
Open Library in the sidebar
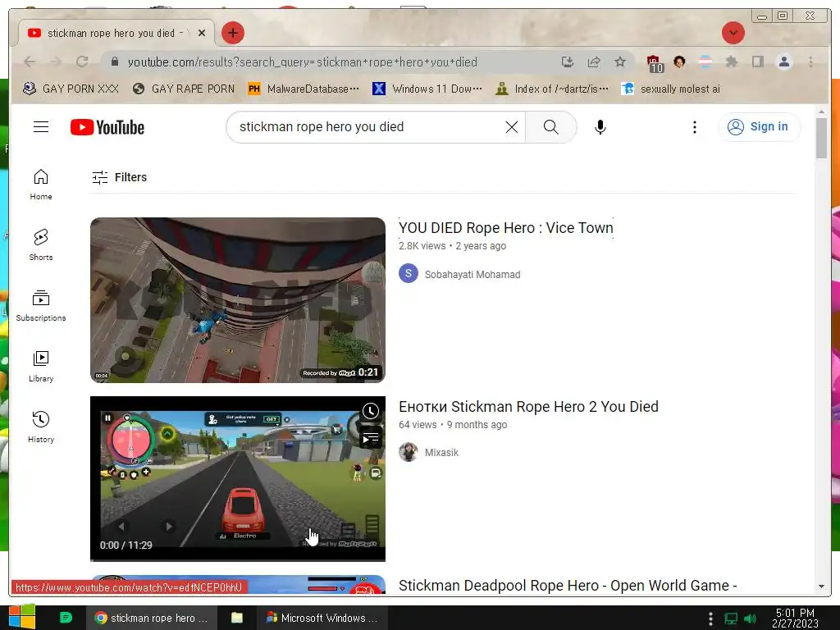pos(41,367)
